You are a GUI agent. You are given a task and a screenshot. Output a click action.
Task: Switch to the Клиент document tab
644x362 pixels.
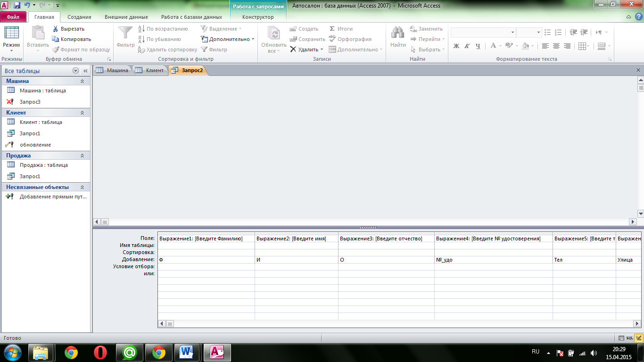point(149,70)
